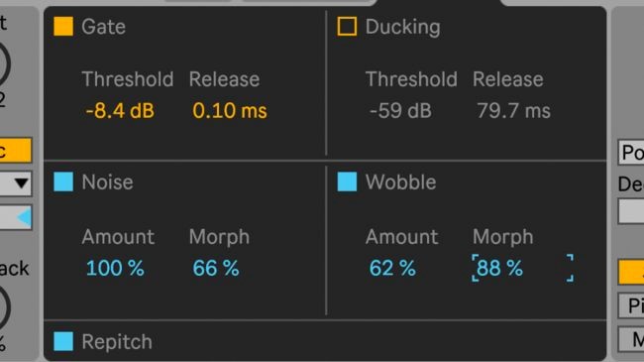This screenshot has width=644, height=362.
Task: Select Gate Threshold value -8.4 dB
Action: click(120, 111)
